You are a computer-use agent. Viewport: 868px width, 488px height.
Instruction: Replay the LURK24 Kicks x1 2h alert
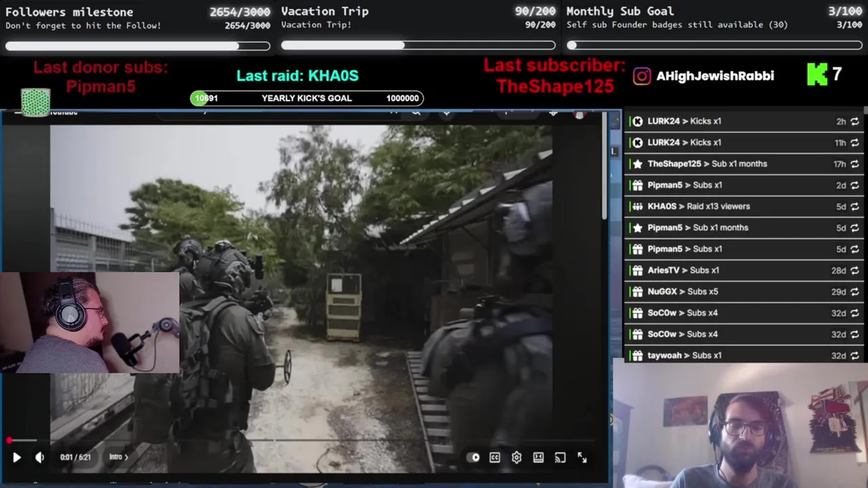[854, 121]
